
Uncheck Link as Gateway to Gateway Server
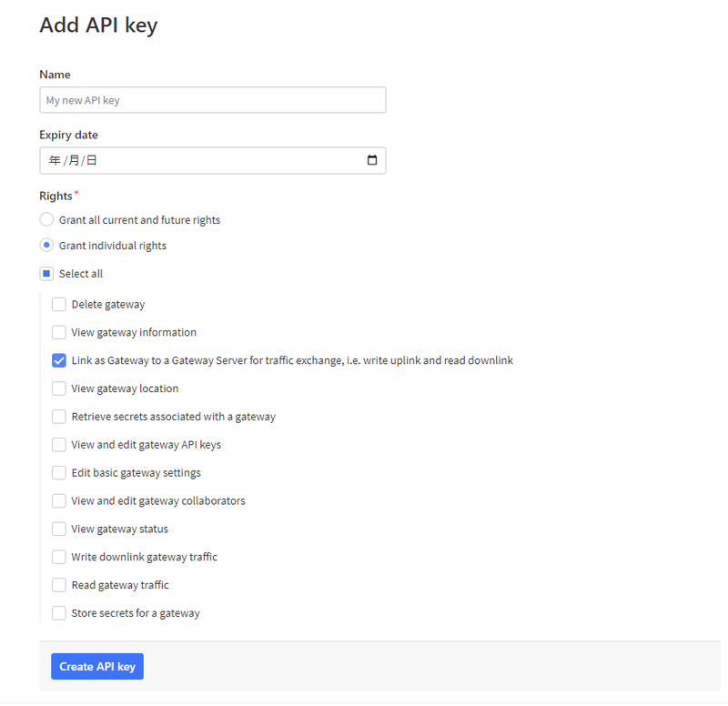[x=59, y=360]
